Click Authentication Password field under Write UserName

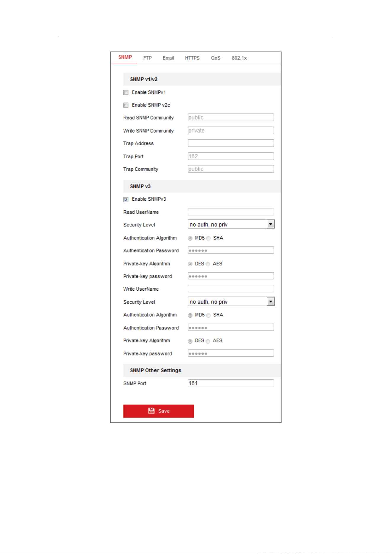tap(231, 328)
